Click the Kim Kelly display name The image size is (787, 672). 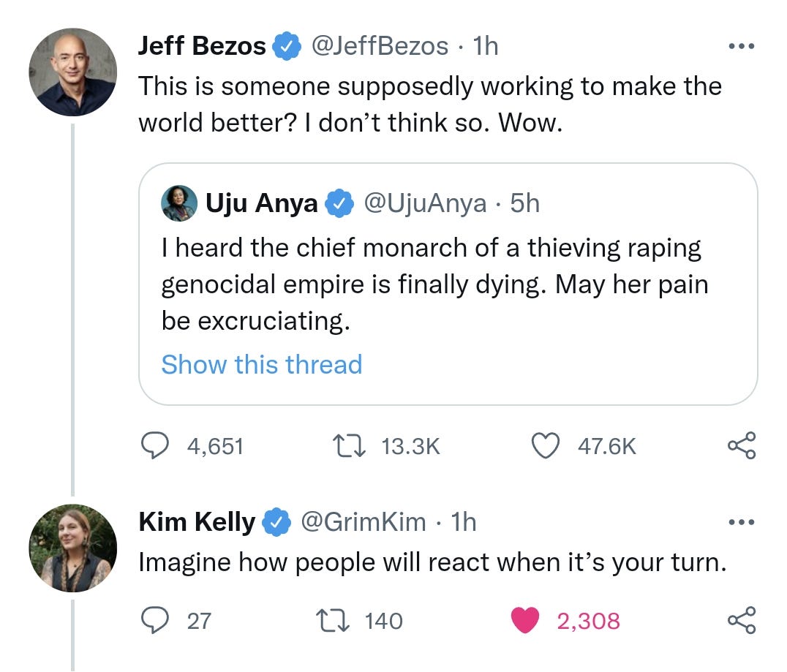click(196, 522)
